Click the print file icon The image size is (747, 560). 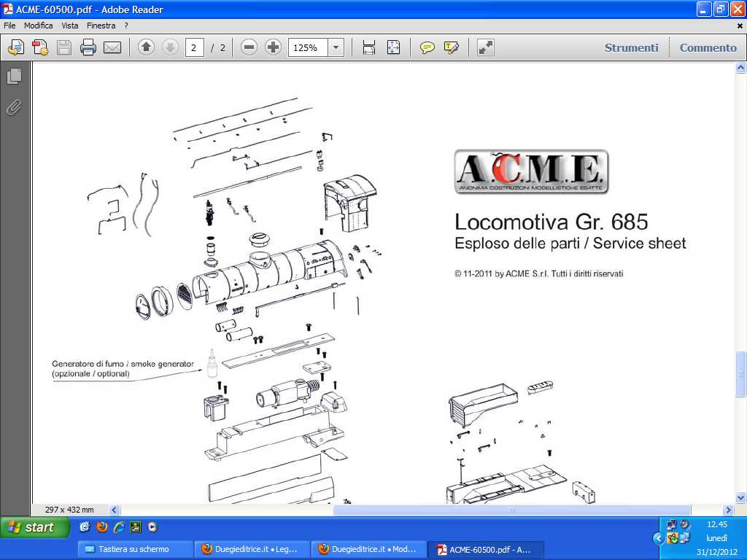tap(88, 48)
